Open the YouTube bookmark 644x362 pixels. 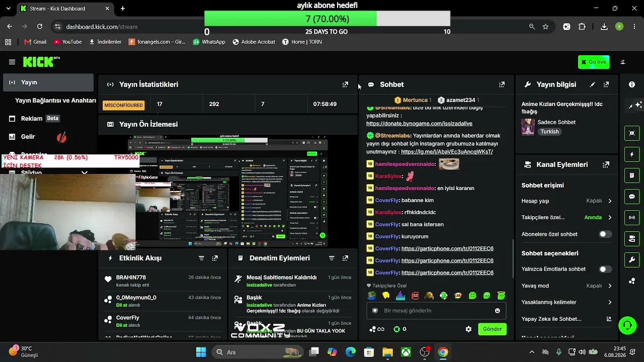(67, 42)
